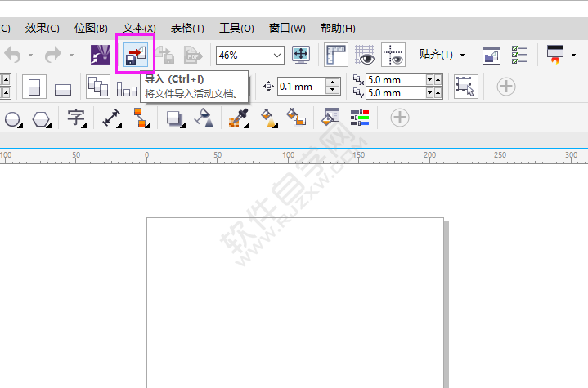Decrease the 0.1 mm nudge value
Viewport: 588px width, 388px height.
click(332, 90)
